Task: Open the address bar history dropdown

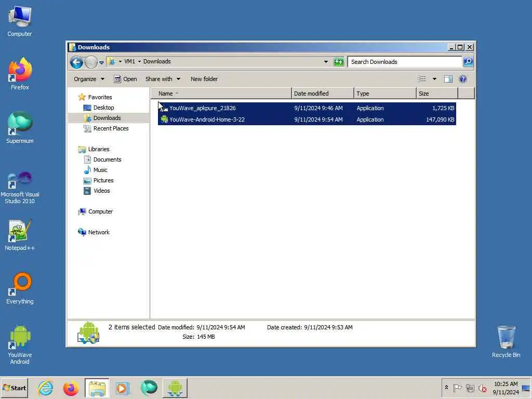Action: (x=326, y=62)
